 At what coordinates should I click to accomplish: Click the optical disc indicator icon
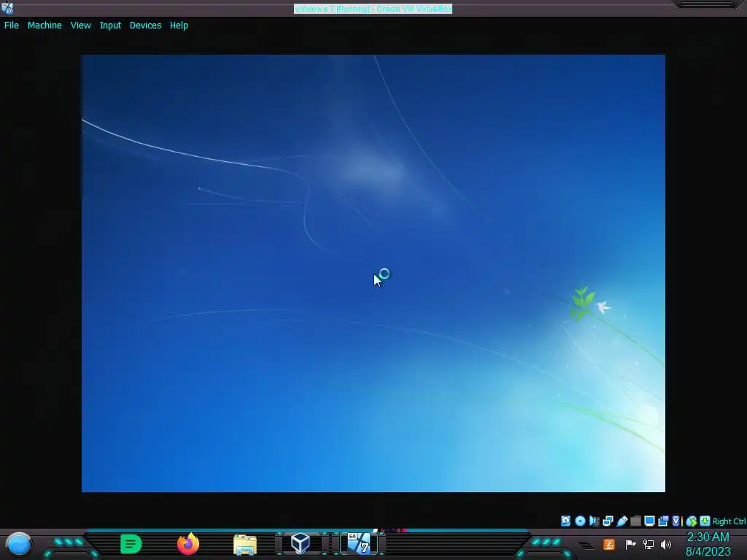[x=580, y=521]
